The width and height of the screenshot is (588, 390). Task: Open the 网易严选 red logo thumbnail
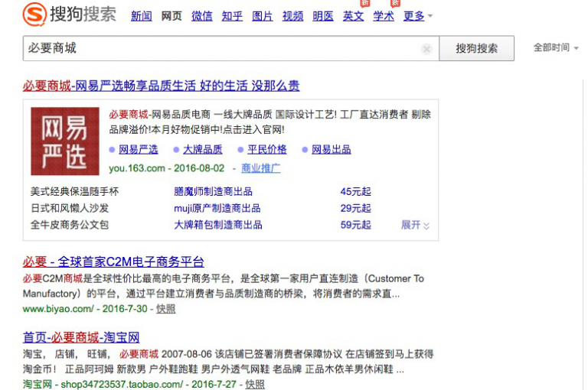point(65,141)
